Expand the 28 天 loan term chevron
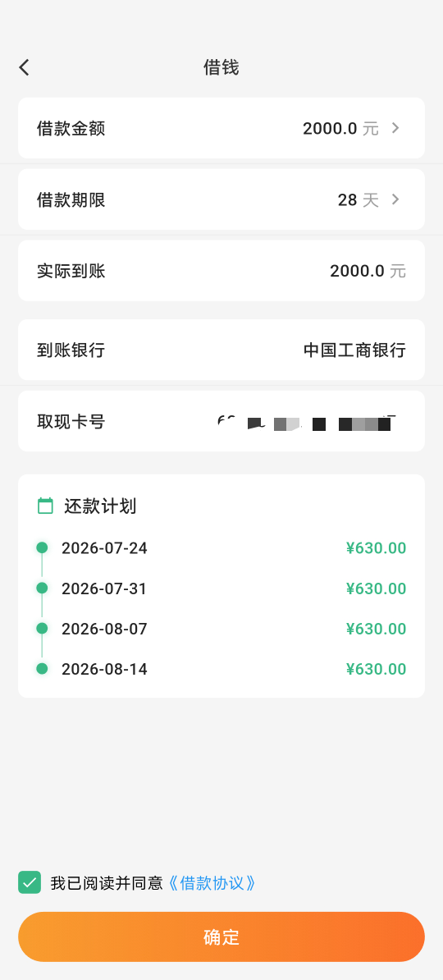 click(x=395, y=199)
